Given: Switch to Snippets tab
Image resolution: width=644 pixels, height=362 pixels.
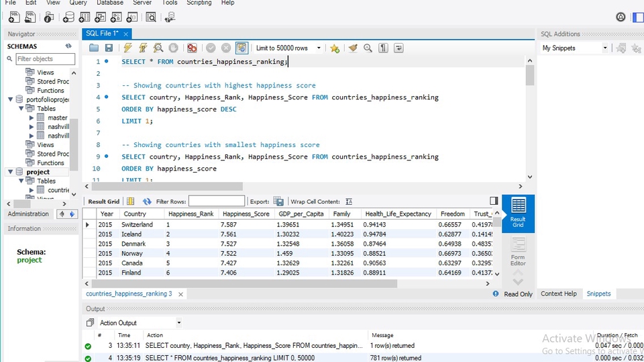Looking at the screenshot, I should click(598, 293).
